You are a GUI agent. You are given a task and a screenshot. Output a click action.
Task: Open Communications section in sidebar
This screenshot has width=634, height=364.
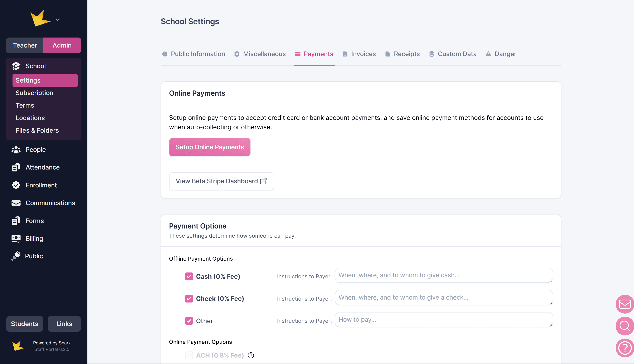pos(50,203)
